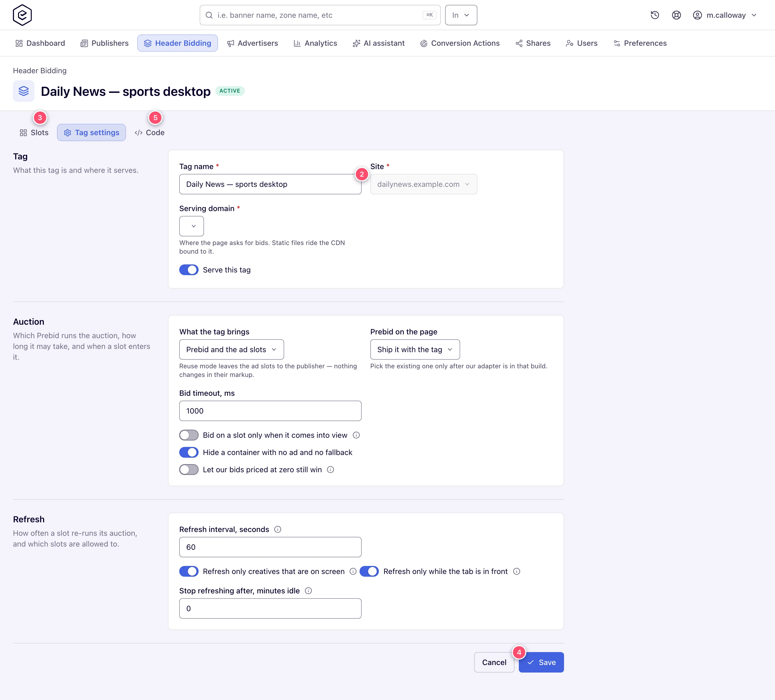Click the hexagon app logo
The height and width of the screenshot is (700, 775).
coord(22,15)
